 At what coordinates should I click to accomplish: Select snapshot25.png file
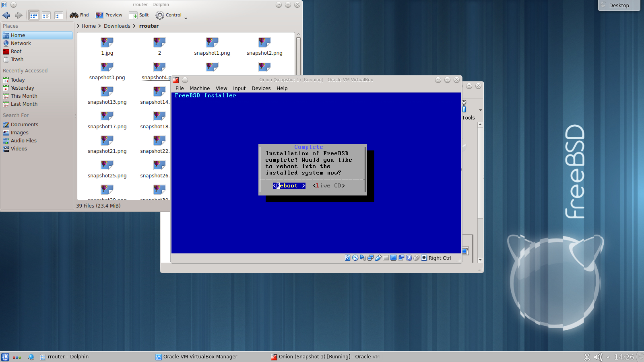[x=107, y=170]
